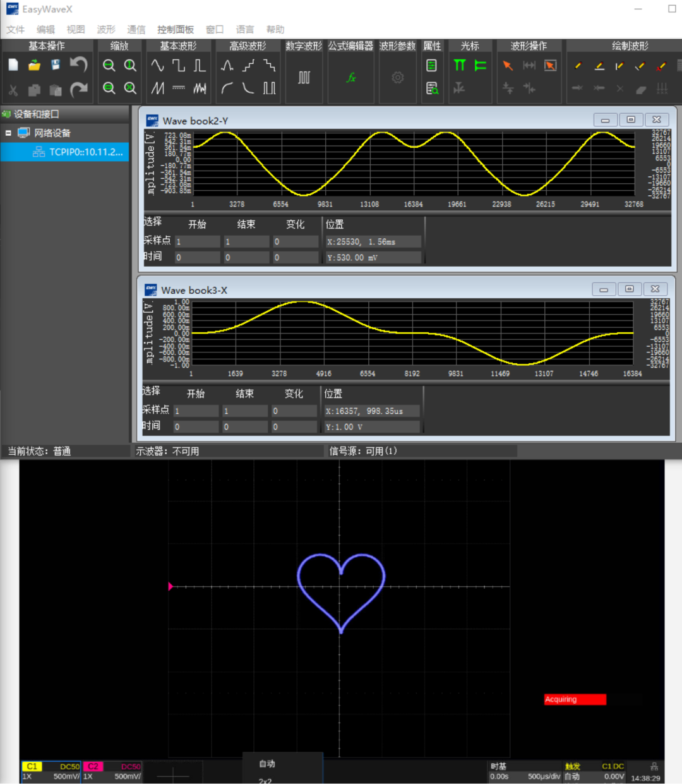The image size is (682, 784).
Task: Click the C1 channel label on oscilloscope
Action: 32,766
